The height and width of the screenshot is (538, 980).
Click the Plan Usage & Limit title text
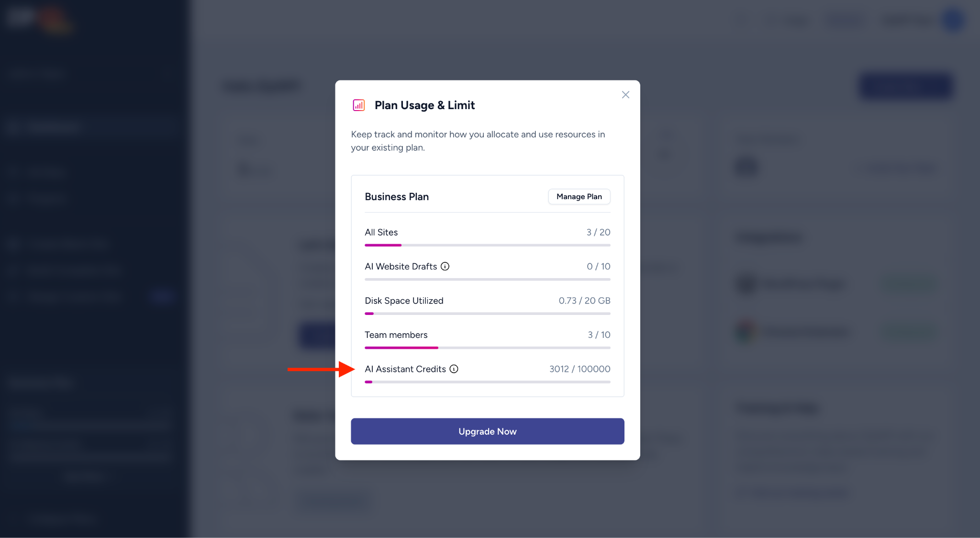click(424, 105)
